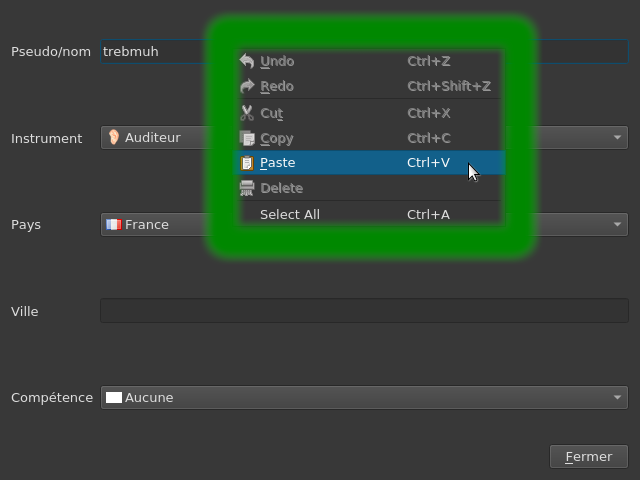
Task: Click the Instrument label
Action: [x=47, y=138]
